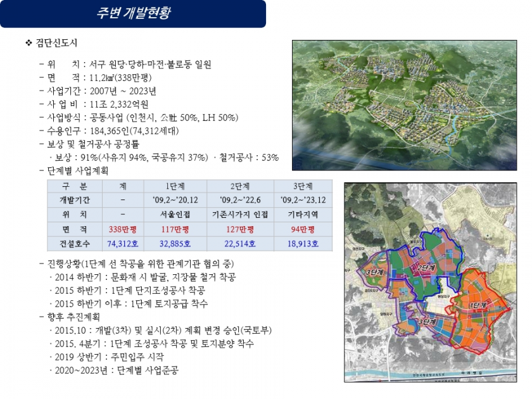The image size is (532, 399).
Task: Select the 3단계 table column header
Action: (301, 187)
